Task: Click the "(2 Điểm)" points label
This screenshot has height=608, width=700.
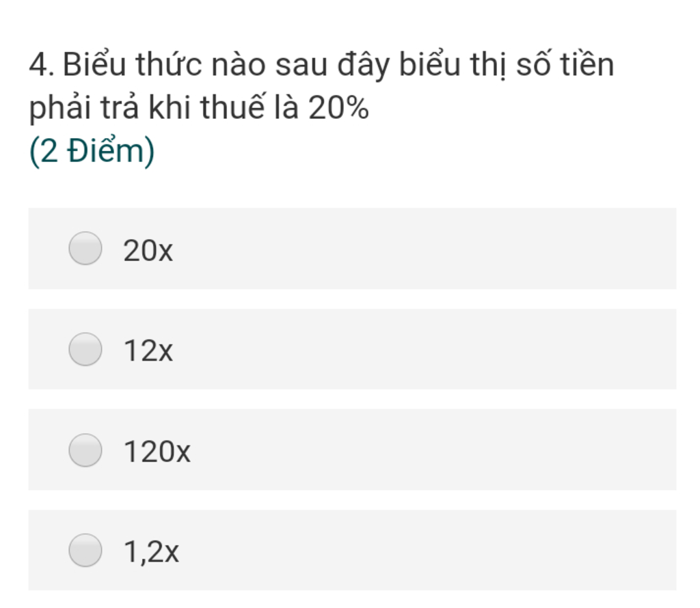Action: [92, 152]
